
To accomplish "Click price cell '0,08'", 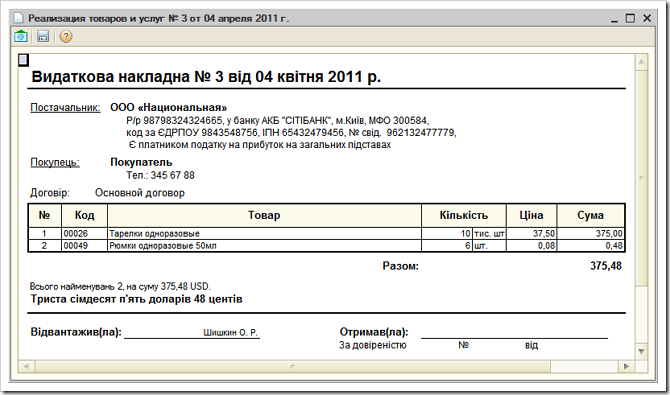I will point(532,246).
